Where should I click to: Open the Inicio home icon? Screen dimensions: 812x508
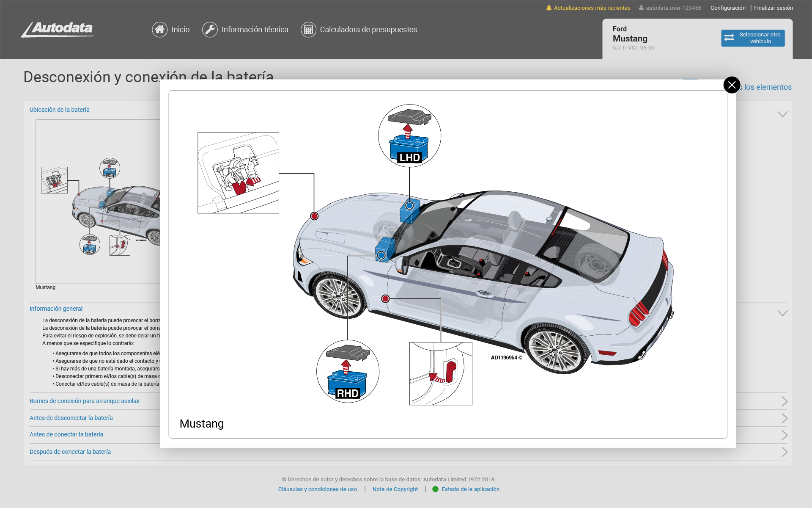159,30
